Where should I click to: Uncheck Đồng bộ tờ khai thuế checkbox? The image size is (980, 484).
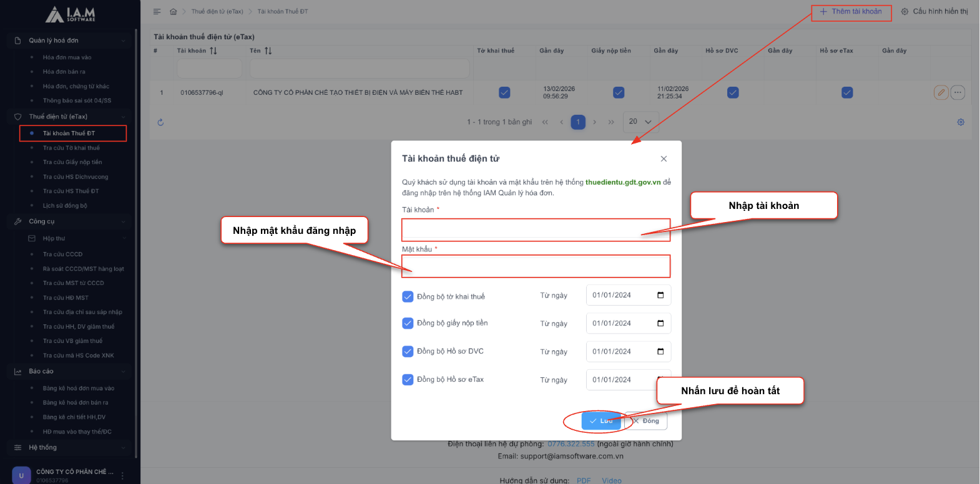pos(408,296)
